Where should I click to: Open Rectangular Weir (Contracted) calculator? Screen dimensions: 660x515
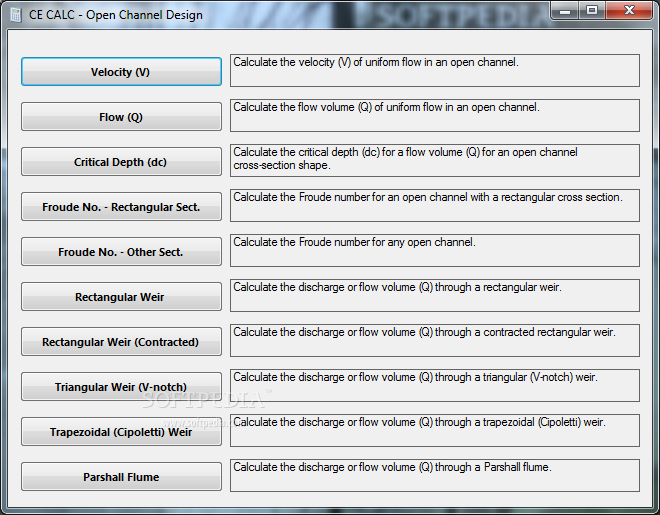point(121,342)
